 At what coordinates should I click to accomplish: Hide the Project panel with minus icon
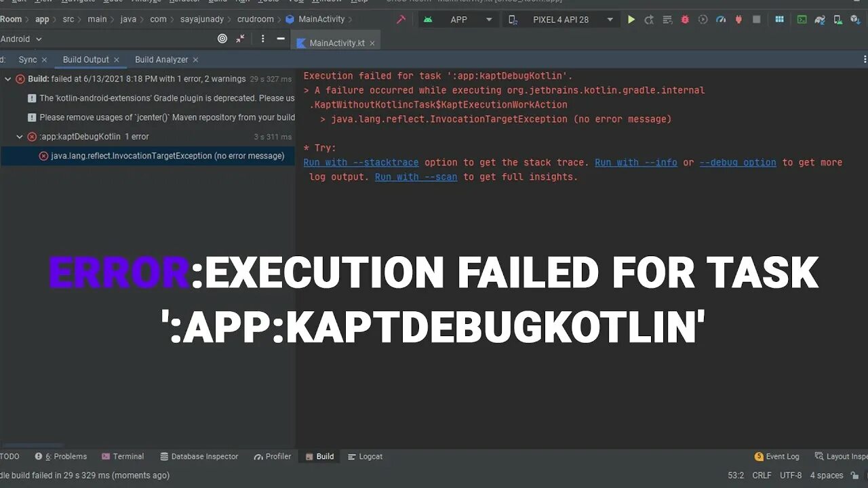[x=281, y=39]
